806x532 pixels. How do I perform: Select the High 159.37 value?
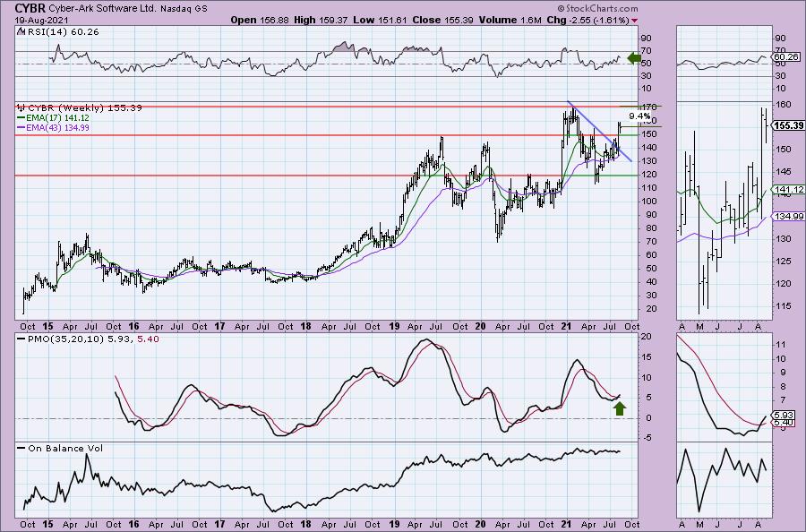[321, 20]
